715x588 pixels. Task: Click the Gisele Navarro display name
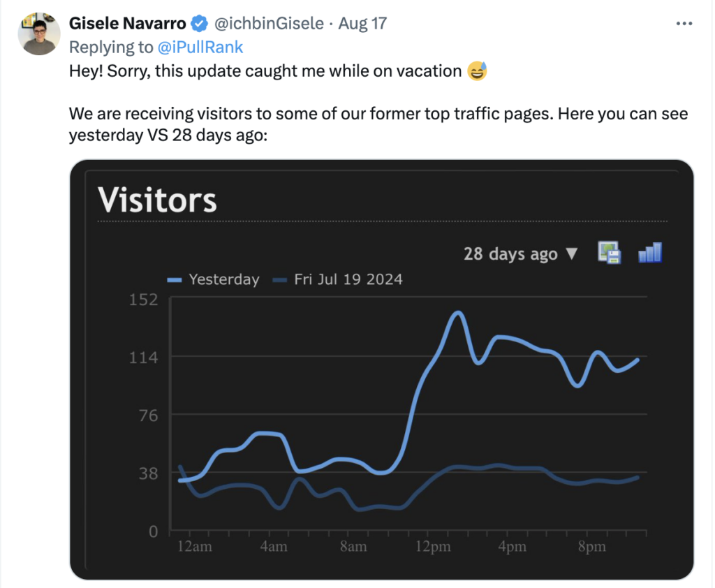pyautogui.click(x=128, y=24)
